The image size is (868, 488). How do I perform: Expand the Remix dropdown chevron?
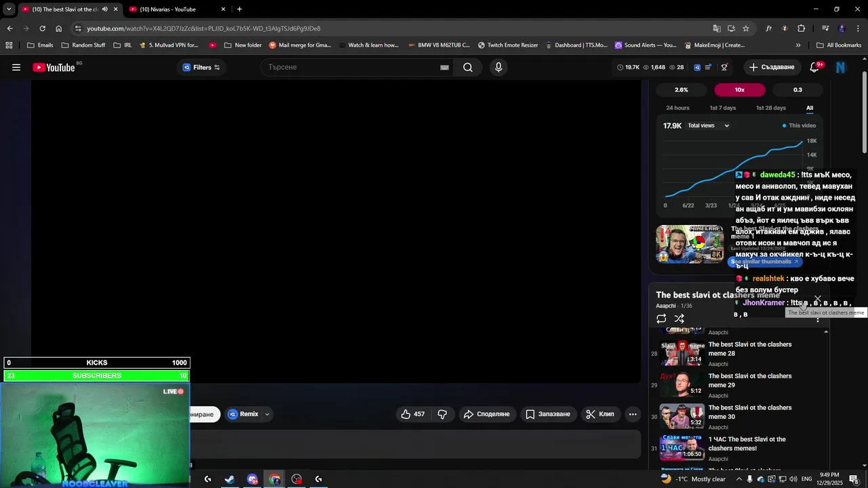point(267,414)
